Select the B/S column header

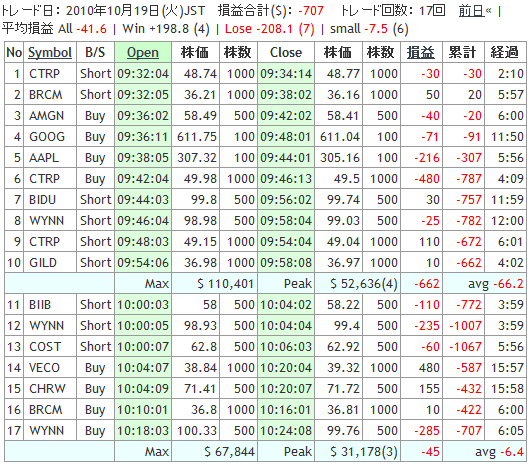(95, 52)
